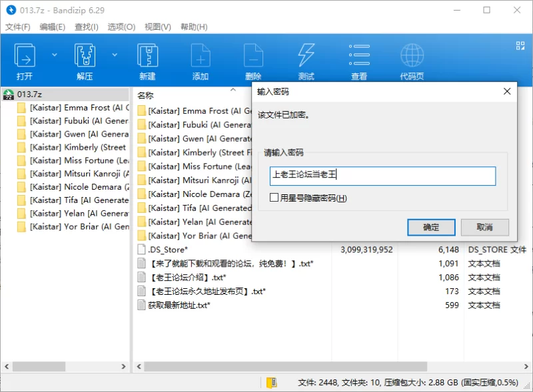Open the 帮助(H) menu
533x392 pixels.
tap(194, 27)
